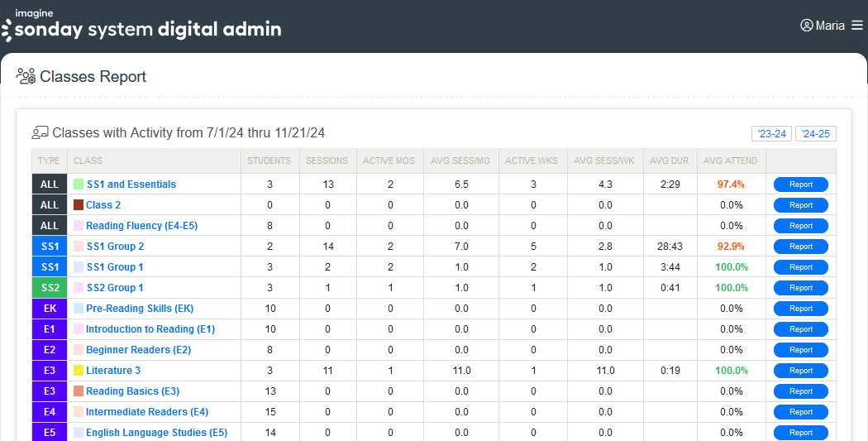The width and height of the screenshot is (868, 441).
Task: Open the Reading Fluency (E4-E5) class link
Action: pos(141,226)
